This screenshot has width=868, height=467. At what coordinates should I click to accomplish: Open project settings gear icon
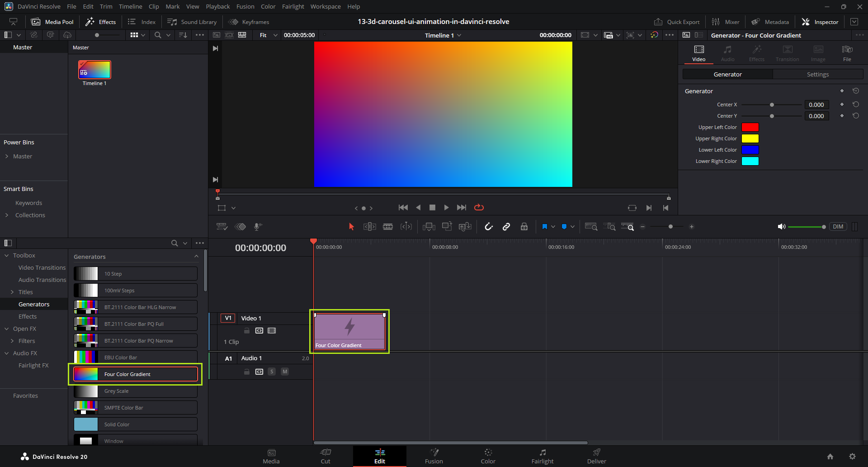pyautogui.click(x=852, y=457)
